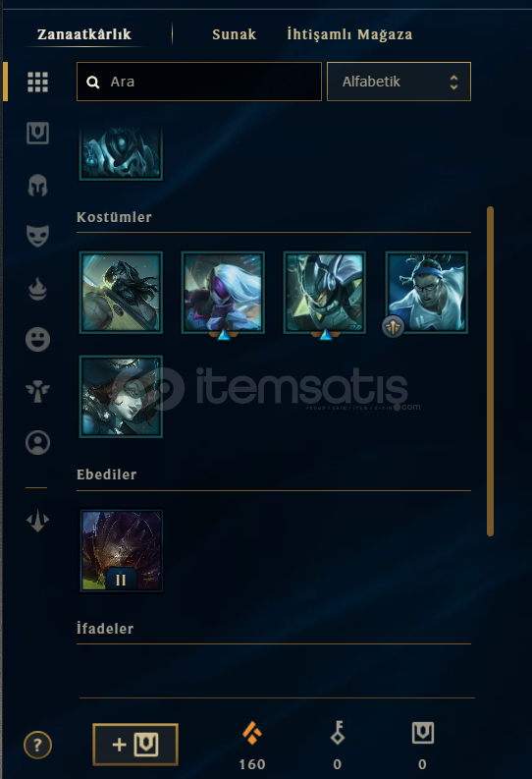
Task: Switch to the Sunak tab
Action: (x=235, y=34)
